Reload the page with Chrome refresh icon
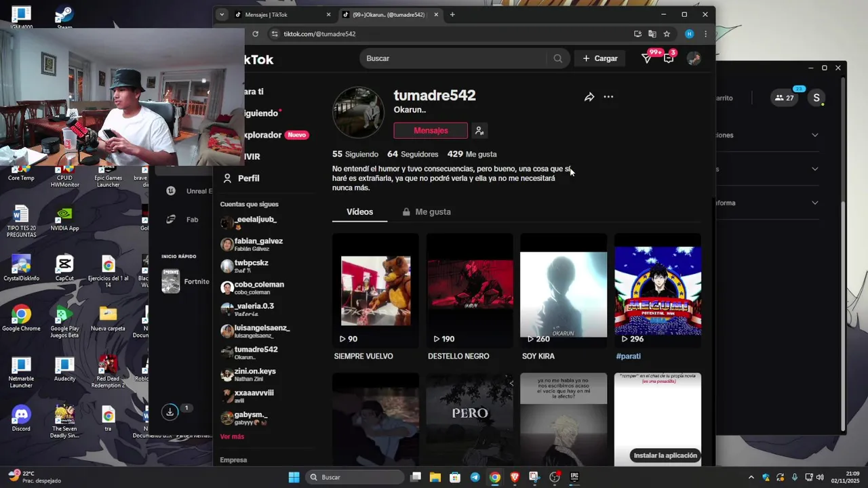868x488 pixels. 255,34
